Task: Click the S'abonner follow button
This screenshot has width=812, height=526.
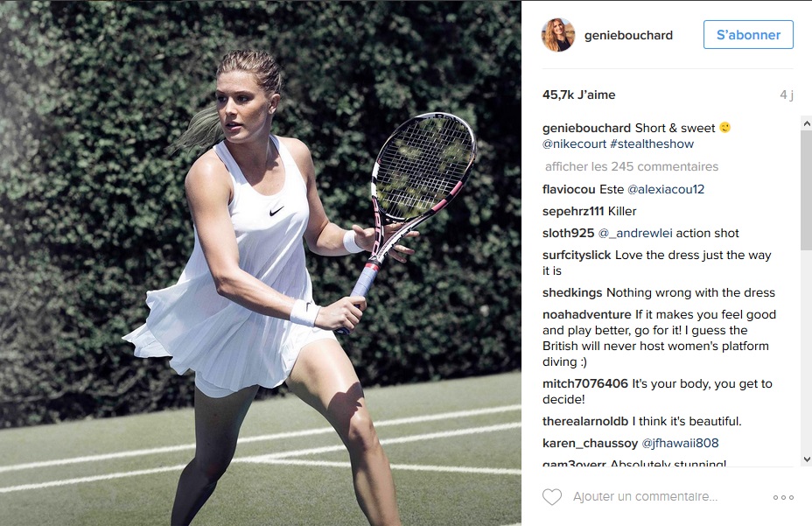Action: pyautogui.click(x=748, y=35)
